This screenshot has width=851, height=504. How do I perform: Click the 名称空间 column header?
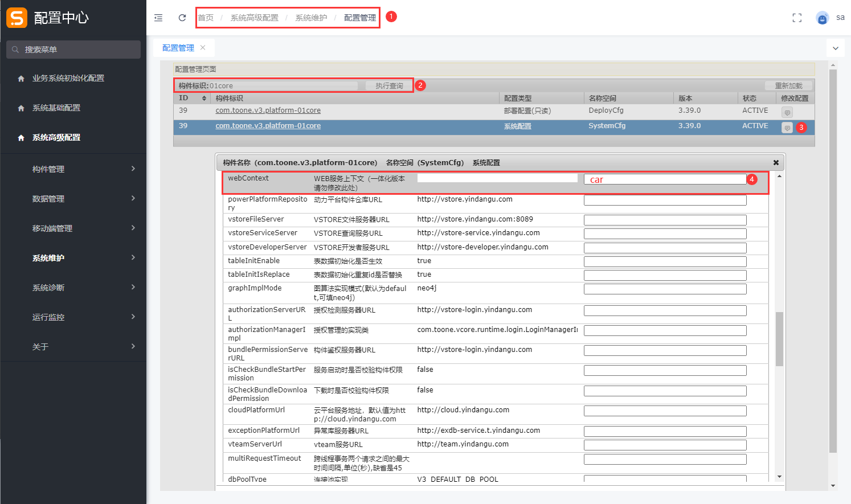pyautogui.click(x=629, y=98)
